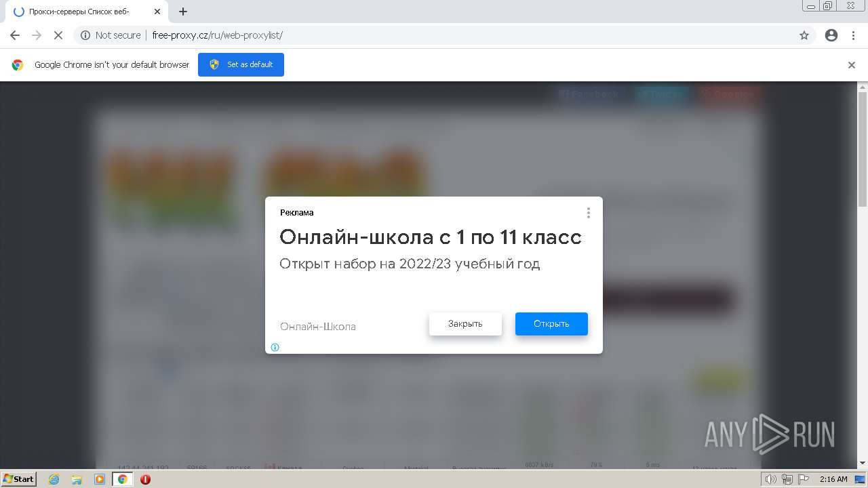Image resolution: width=868 pixels, height=488 pixels.
Task: Click the Chrome logo in the infobar
Action: pos(18,65)
